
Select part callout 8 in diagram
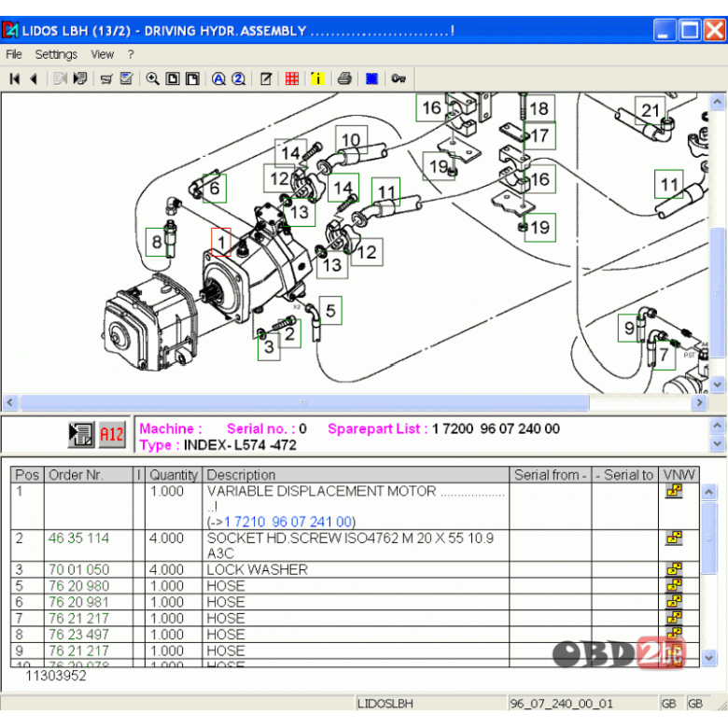coord(157,242)
